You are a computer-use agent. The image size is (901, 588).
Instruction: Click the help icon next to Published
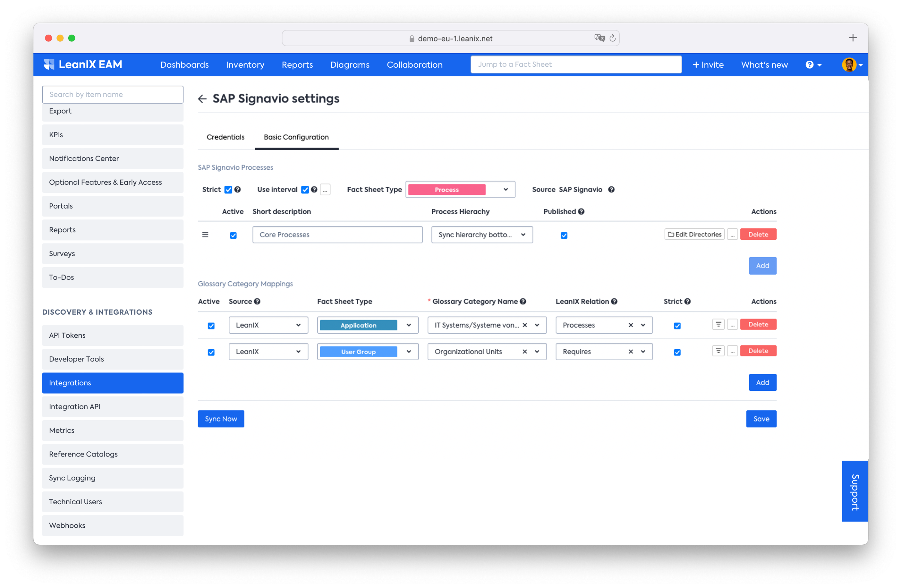click(x=582, y=211)
